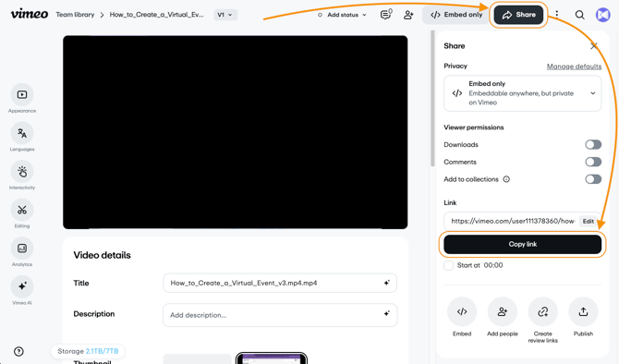Click into the Add description field

coord(280,315)
